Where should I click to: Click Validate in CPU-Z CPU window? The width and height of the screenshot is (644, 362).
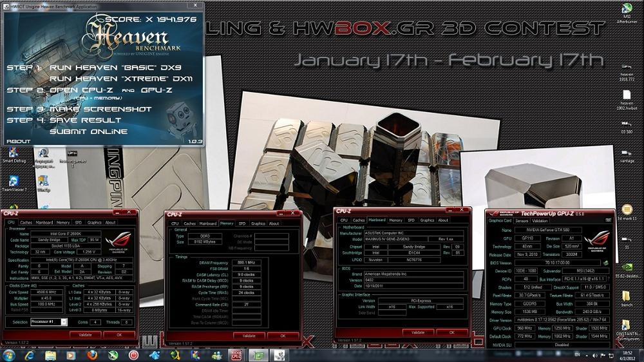pyautogui.click(x=86, y=335)
